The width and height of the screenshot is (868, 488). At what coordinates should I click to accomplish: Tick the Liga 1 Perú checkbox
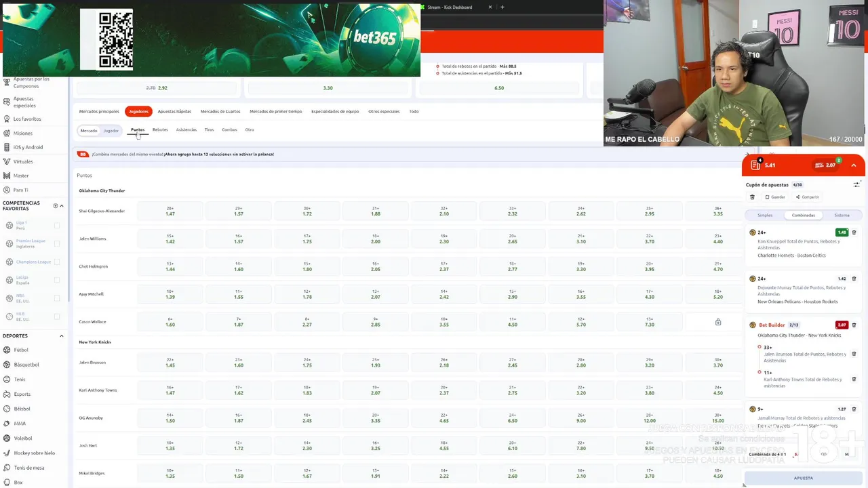point(57,225)
